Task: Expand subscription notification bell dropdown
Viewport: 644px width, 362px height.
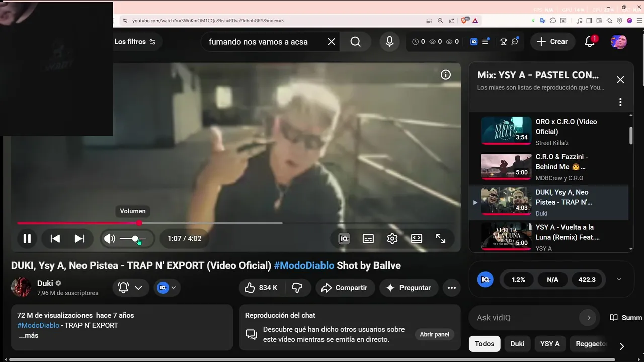Action: click(x=130, y=288)
